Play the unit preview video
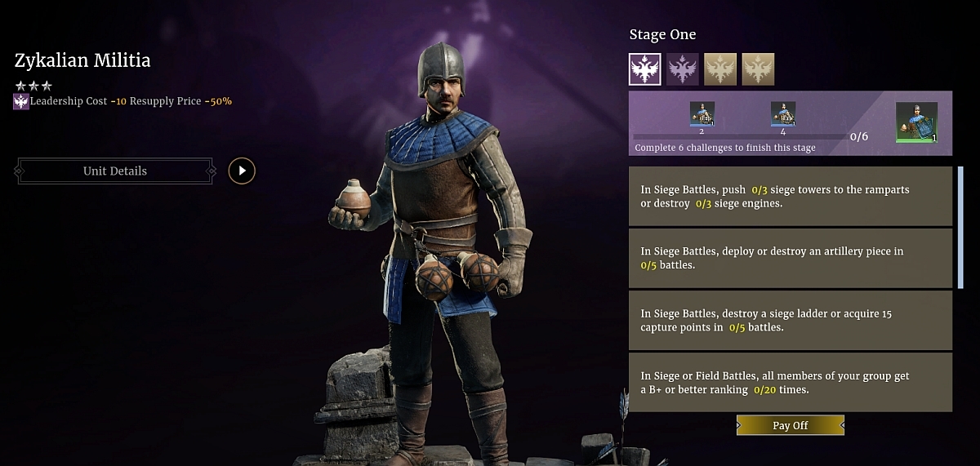Viewport: 980px width, 466px height. (242, 171)
